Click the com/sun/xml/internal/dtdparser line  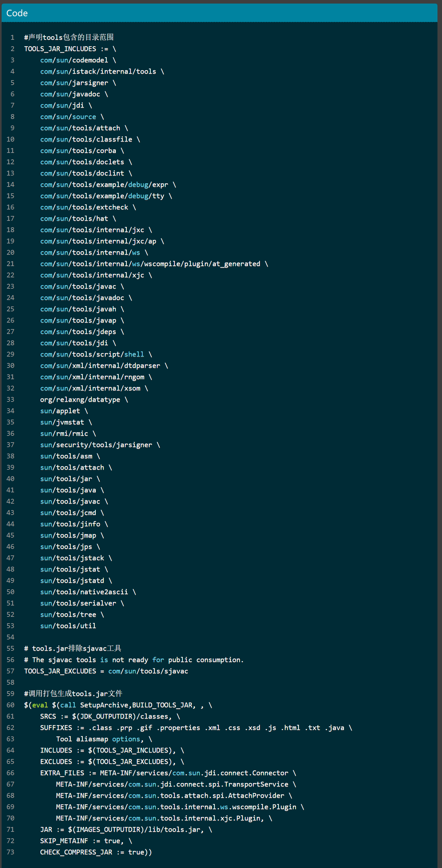point(104,366)
